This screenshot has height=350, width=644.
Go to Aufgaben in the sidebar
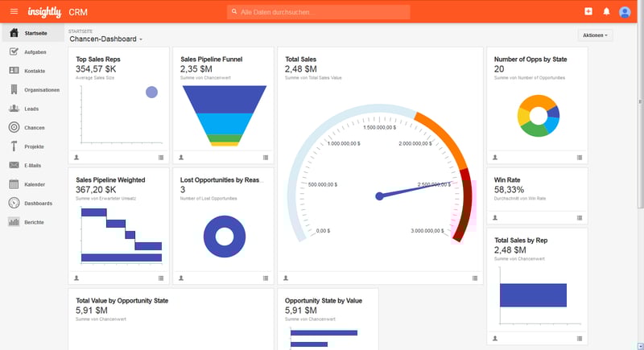click(35, 52)
